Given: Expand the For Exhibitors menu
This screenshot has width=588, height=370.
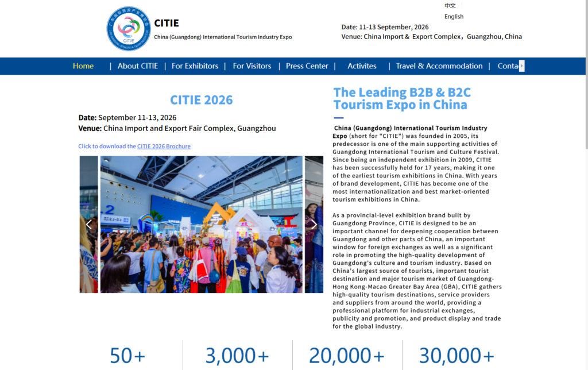Looking at the screenshot, I should tap(195, 66).
